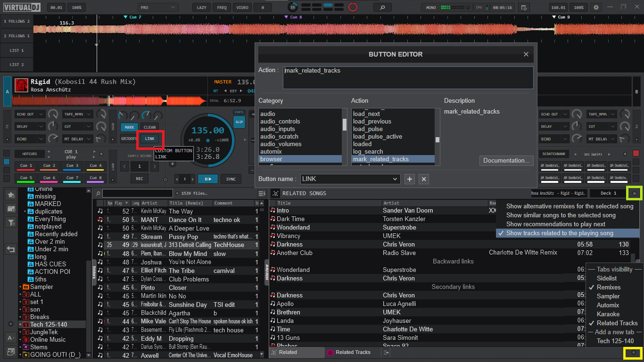Screen dimensions: 644x362
Task: Open the clock settings icon beside 08:05:16
Action: (x=523, y=8)
